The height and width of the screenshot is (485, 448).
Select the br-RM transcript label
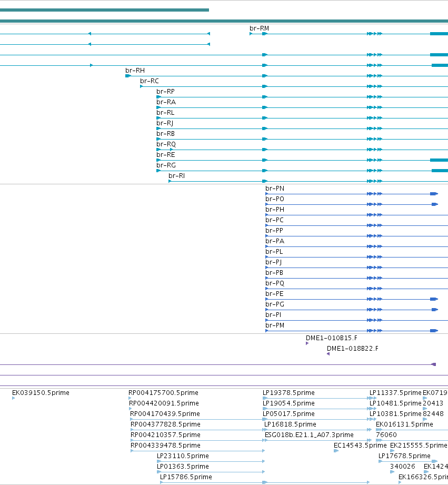[259, 28]
